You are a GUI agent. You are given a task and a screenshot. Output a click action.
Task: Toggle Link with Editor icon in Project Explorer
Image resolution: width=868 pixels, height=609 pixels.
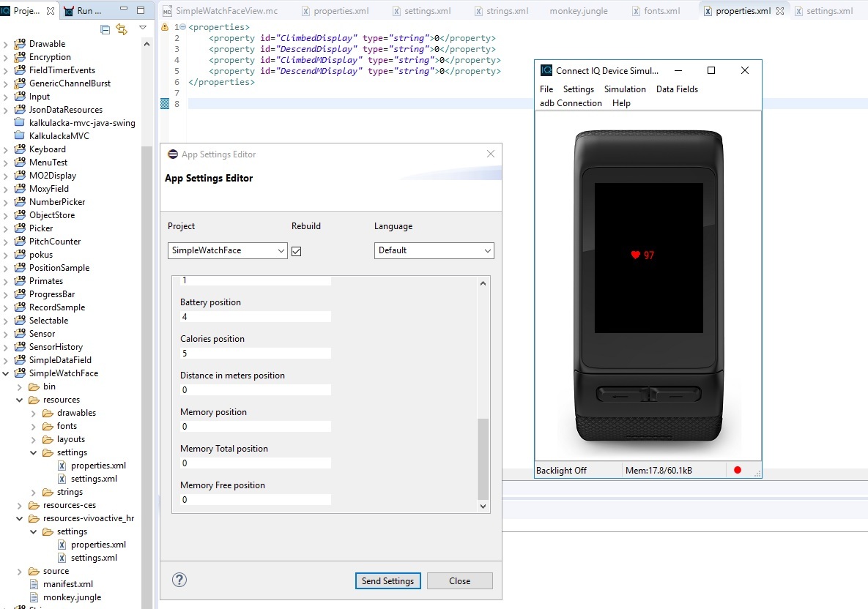pos(122,29)
